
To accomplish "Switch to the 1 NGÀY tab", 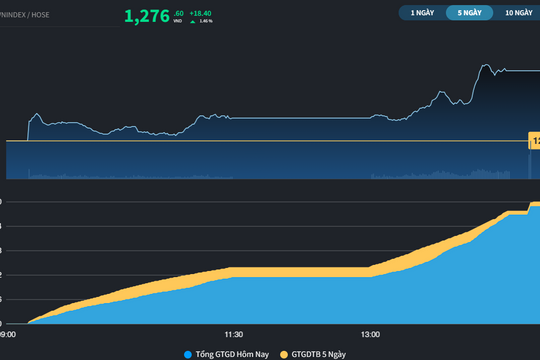I will pyautogui.click(x=422, y=13).
